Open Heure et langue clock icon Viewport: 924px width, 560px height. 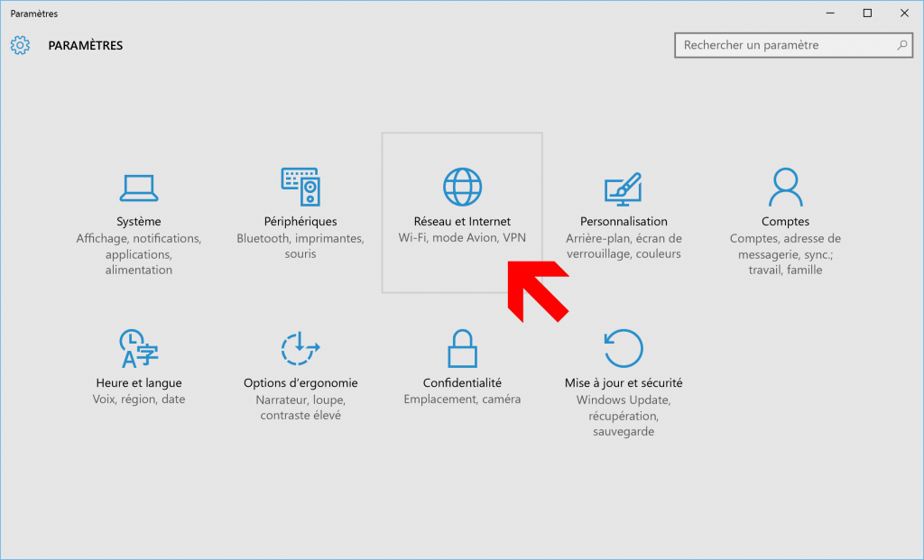138,348
